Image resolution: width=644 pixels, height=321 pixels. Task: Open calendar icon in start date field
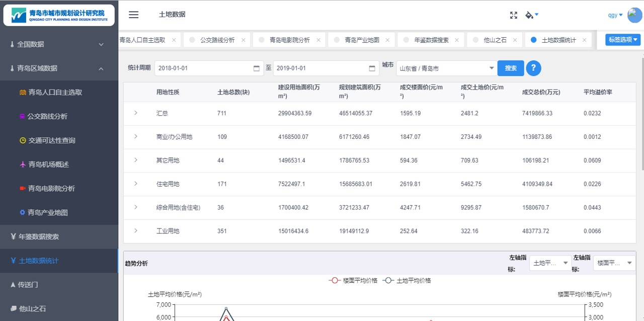(257, 68)
